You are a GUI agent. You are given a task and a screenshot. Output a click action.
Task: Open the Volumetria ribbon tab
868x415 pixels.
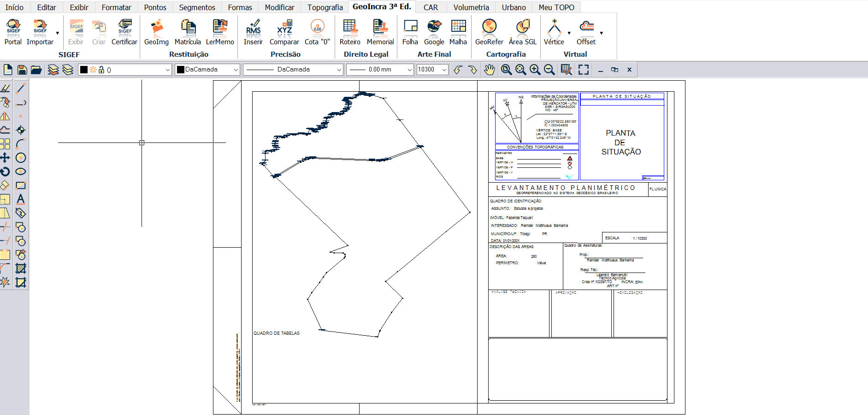(x=471, y=7)
